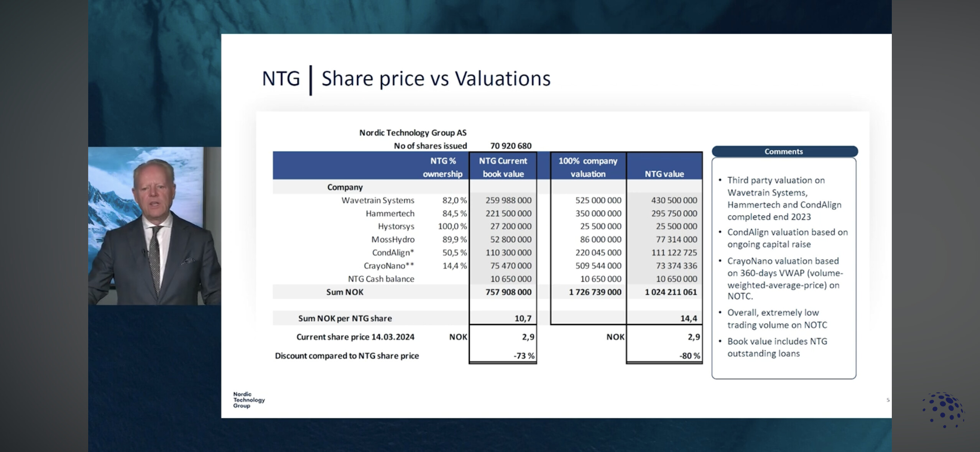This screenshot has height=452, width=980.
Task: Select the 'CrayoNano**' row label
Action: pos(389,266)
